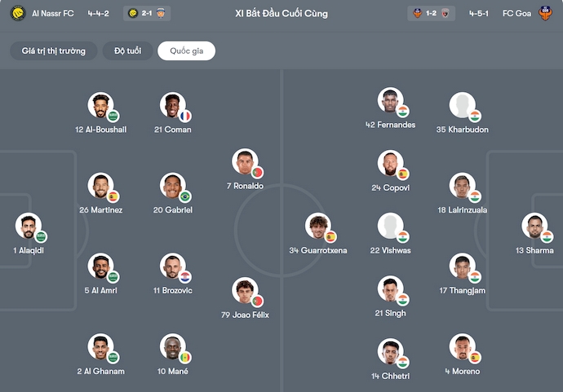Click player name 14 Chhetri
The image size is (563, 392).
click(x=390, y=376)
